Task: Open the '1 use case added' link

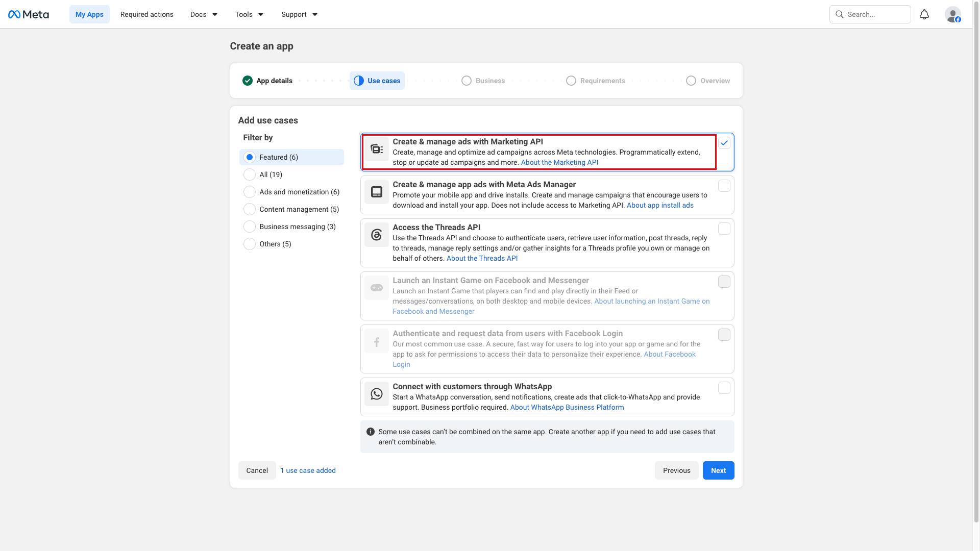Action: pyautogui.click(x=308, y=470)
